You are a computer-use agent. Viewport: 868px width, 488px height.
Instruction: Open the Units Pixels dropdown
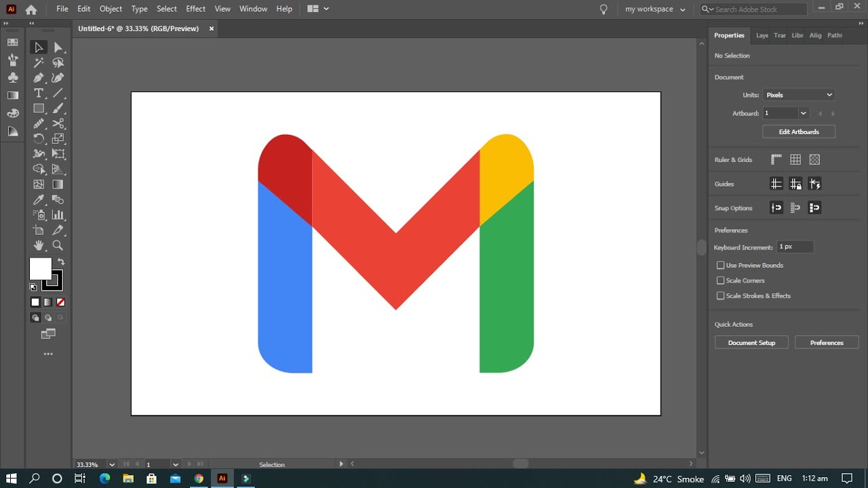(799, 95)
